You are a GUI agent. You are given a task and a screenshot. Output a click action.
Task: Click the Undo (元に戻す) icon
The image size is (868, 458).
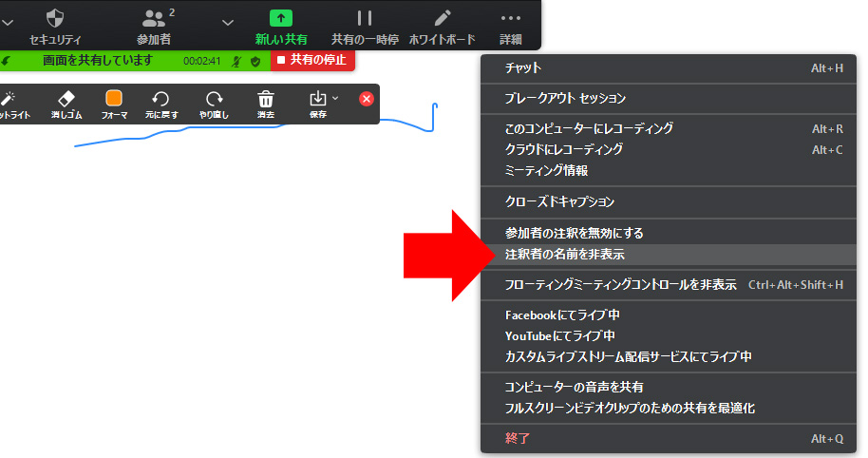[161, 99]
